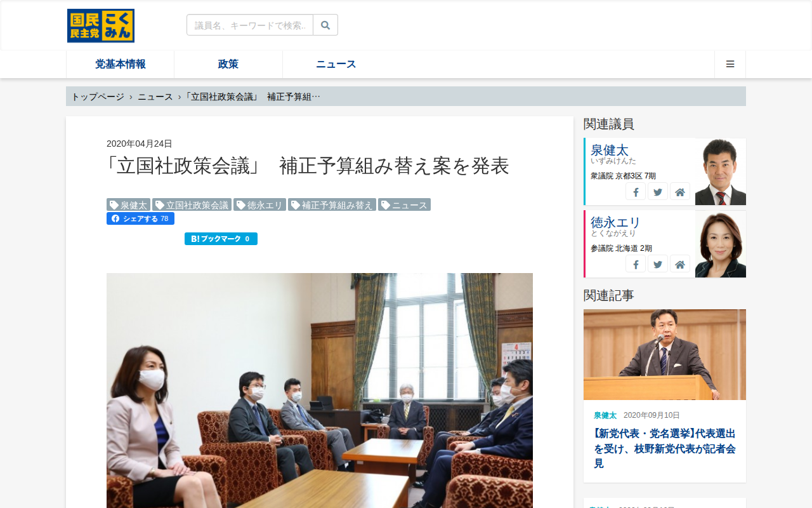Focus the 議員名、キーワード search field
Image resolution: width=812 pixels, height=508 pixels.
click(250, 25)
